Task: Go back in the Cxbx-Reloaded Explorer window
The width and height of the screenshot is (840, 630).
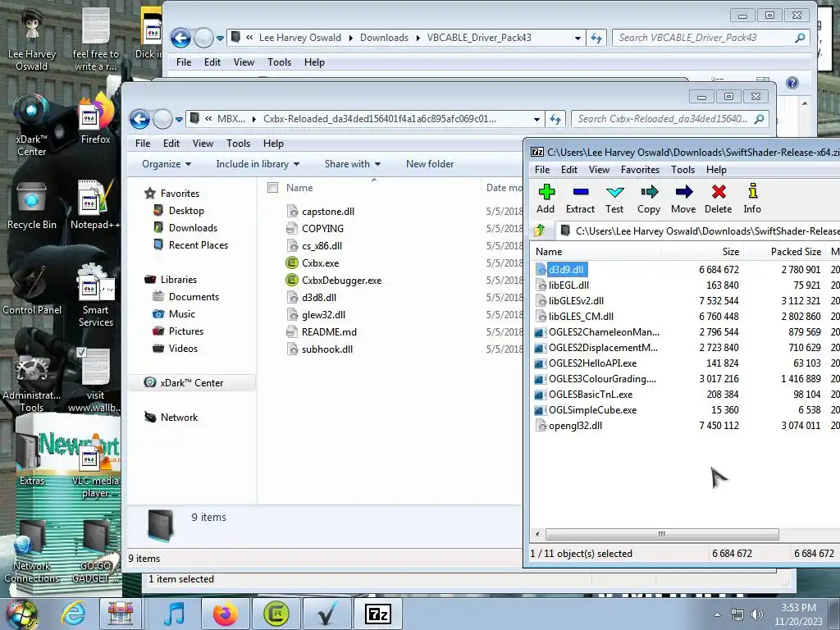Action: tap(139, 119)
